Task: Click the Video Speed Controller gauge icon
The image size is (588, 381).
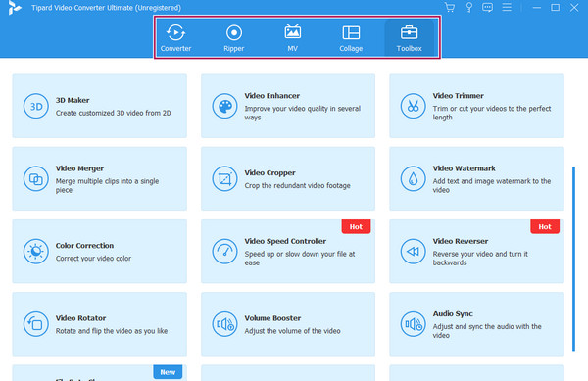Action: 224,252
